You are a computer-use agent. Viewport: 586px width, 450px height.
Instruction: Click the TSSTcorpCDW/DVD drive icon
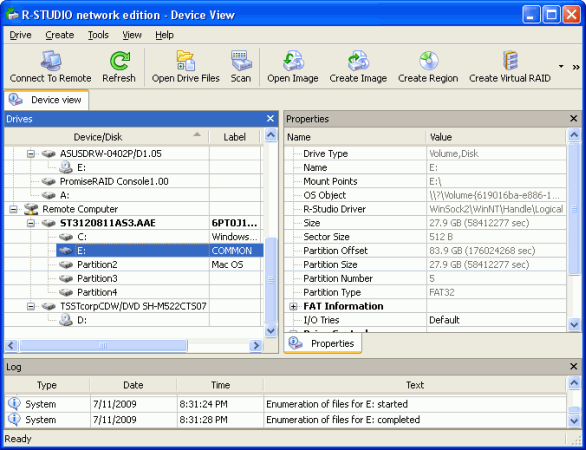(x=49, y=306)
